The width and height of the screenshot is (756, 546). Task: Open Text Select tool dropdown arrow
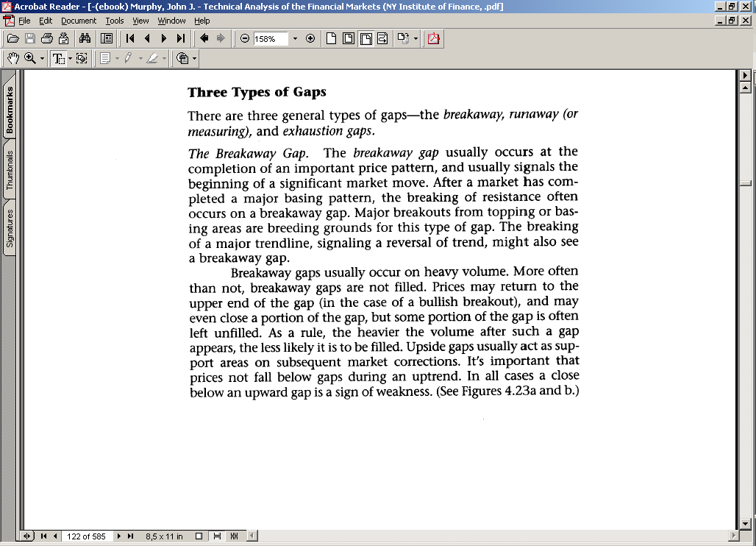[70, 59]
